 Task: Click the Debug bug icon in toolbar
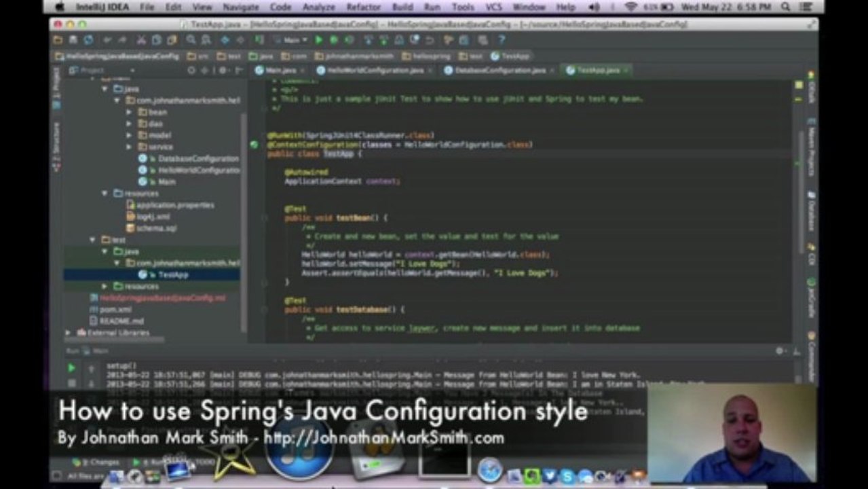(x=334, y=40)
